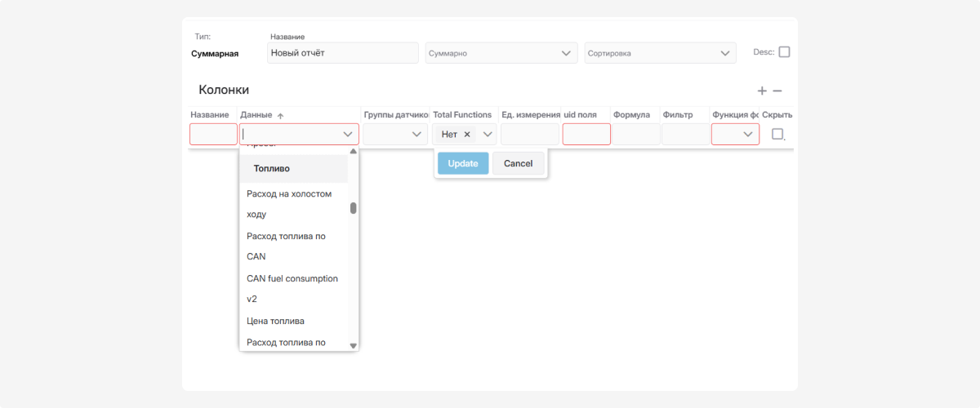This screenshot has height=408, width=980.
Task: Click the dropdown list scrollbar thumb
Action: [353, 208]
